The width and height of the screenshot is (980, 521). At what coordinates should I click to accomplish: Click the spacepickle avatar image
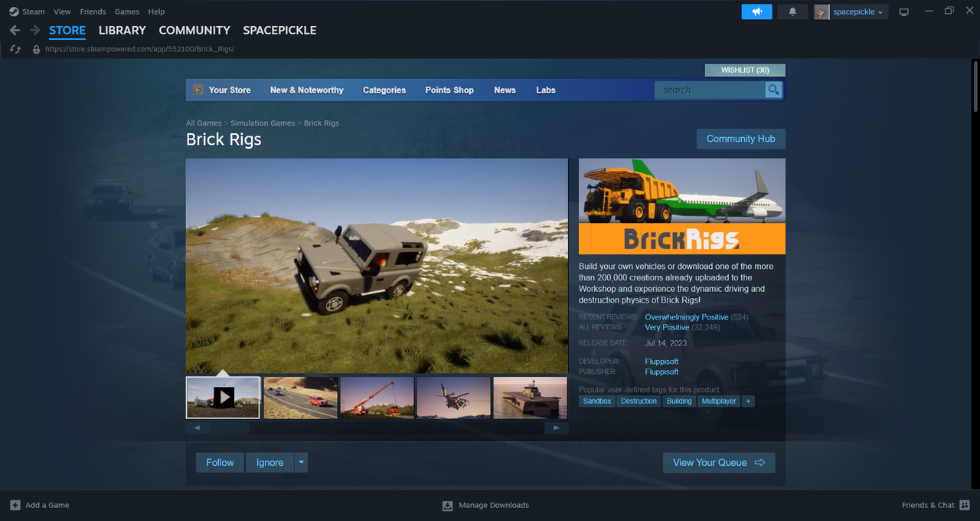pyautogui.click(x=822, y=11)
